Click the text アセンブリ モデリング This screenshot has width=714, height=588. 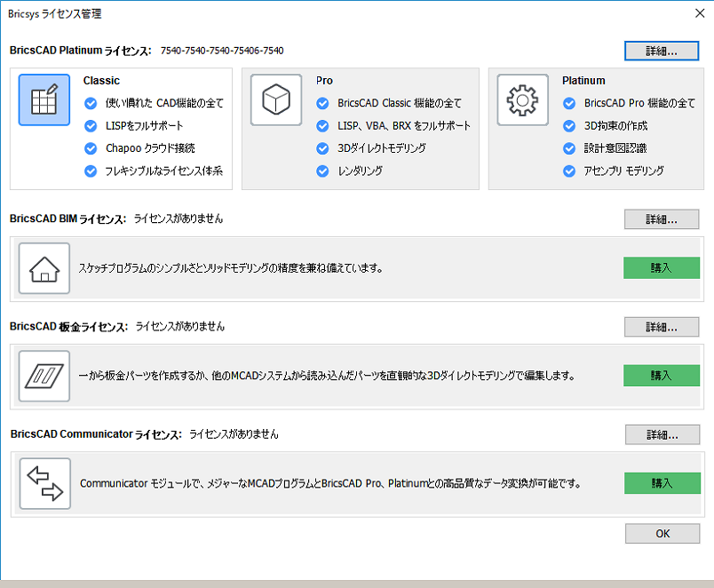pyautogui.click(x=623, y=171)
